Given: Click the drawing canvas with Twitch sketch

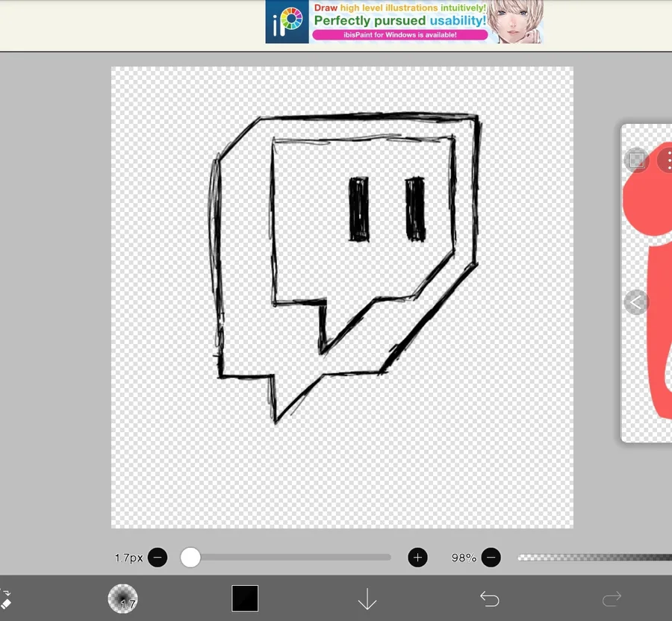Looking at the screenshot, I should [x=342, y=297].
